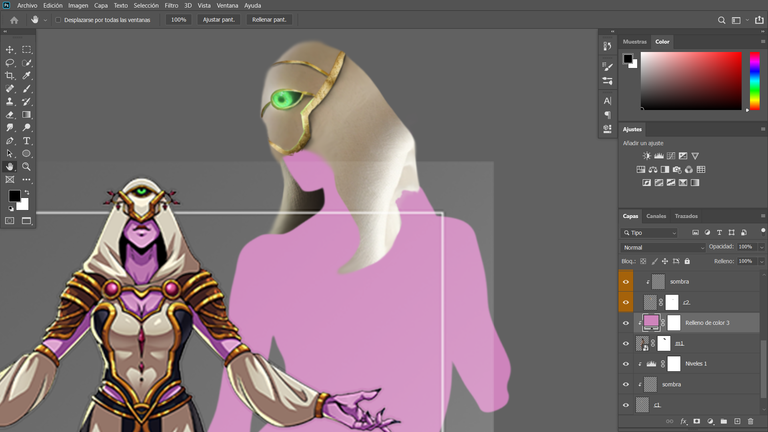
Task: Select the Eyedropper tool
Action: [x=26, y=75]
